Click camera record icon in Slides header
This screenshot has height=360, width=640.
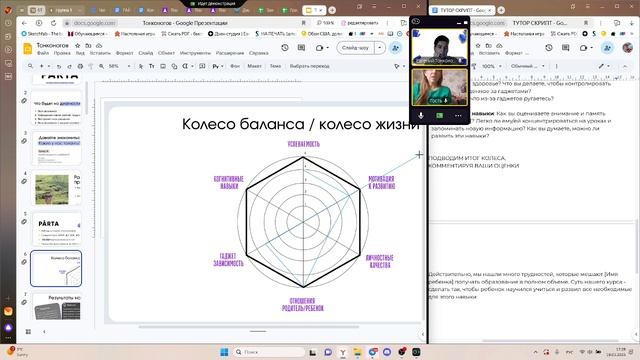320,48
